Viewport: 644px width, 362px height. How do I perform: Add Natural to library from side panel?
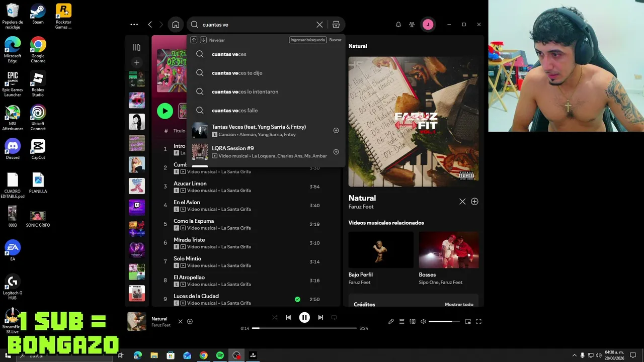coord(474,202)
